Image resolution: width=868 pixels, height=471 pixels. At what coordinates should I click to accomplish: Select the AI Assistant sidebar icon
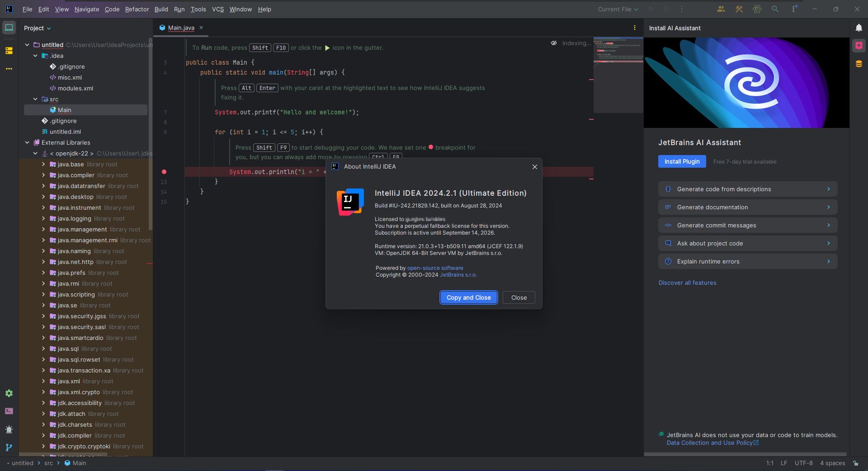click(x=859, y=46)
